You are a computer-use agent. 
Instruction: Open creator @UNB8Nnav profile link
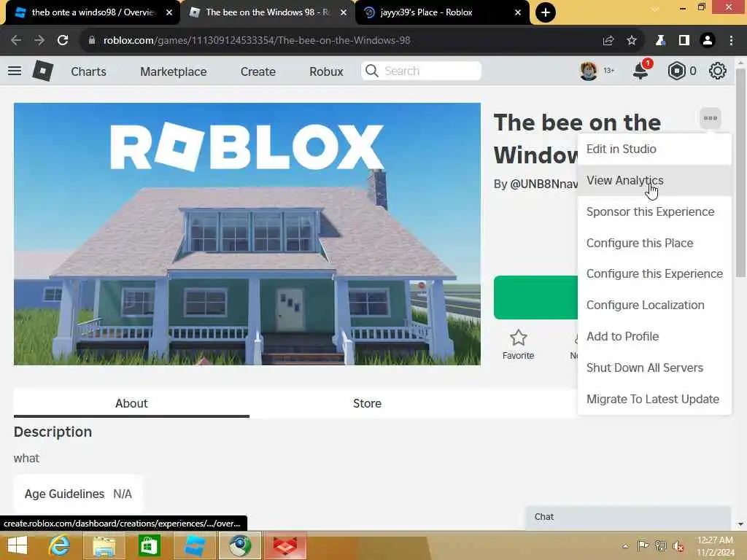click(x=544, y=184)
